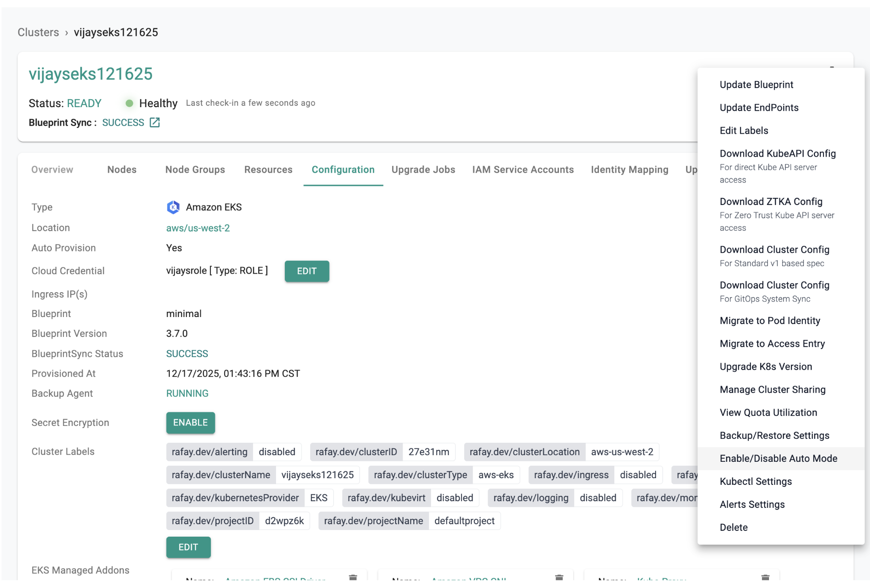Viewport: 870px width, 588px height.
Task: Switch to the Node Groups tab
Action: click(x=195, y=170)
